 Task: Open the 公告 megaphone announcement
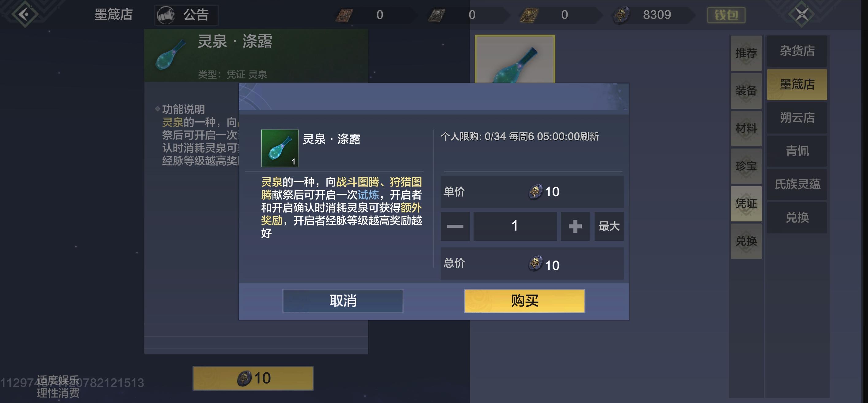point(186,15)
